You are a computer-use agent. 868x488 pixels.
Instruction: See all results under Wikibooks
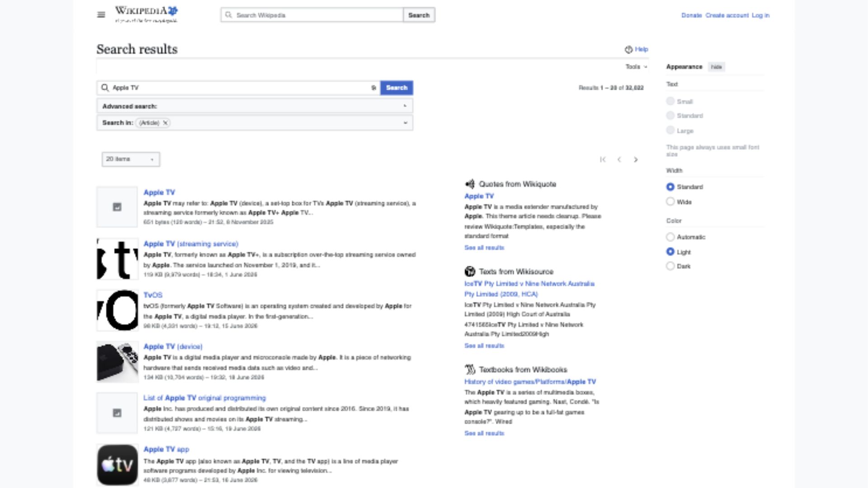click(x=484, y=433)
